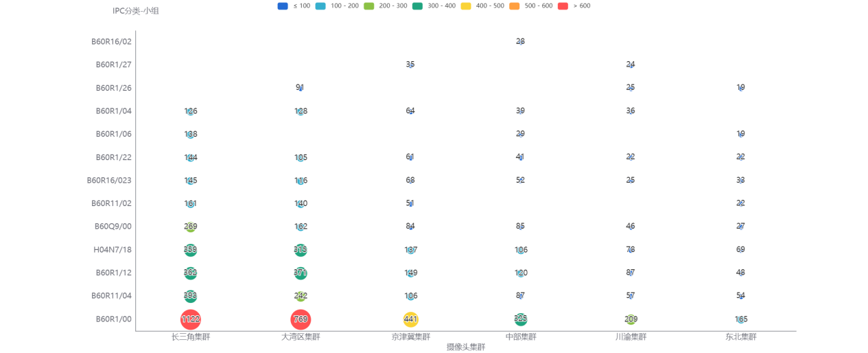Select the 269 bubble in the B60Q9/00 row
Screen dimensions: 868x353
pyautogui.click(x=190, y=227)
